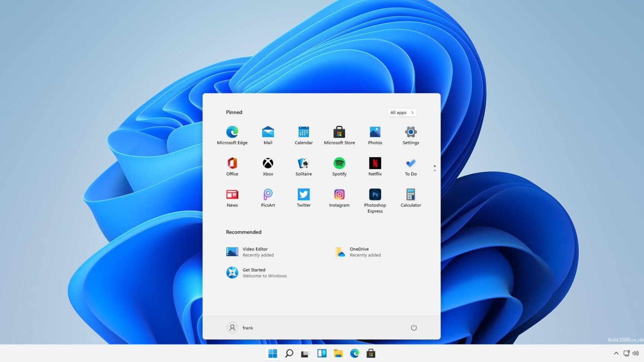Viewport: 644px width, 362px height.
Task: Launch the Netflix app
Action: [375, 167]
